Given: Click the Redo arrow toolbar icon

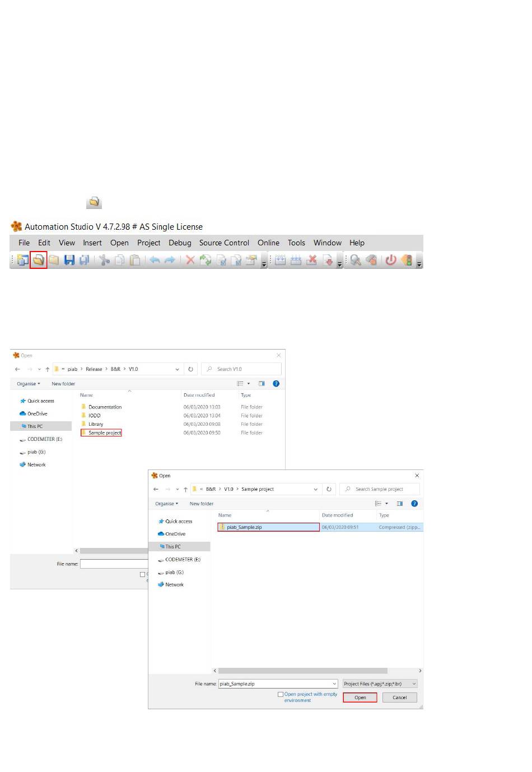Looking at the screenshot, I should point(170,260).
